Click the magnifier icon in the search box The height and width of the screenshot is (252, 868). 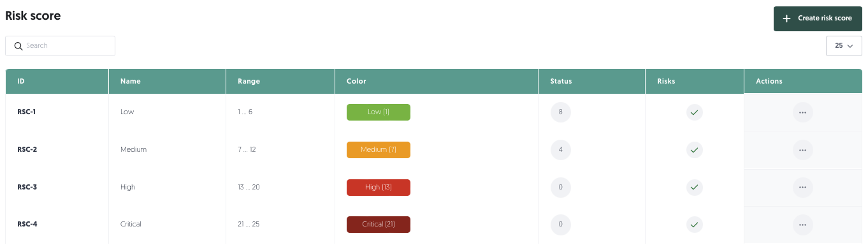tap(18, 46)
